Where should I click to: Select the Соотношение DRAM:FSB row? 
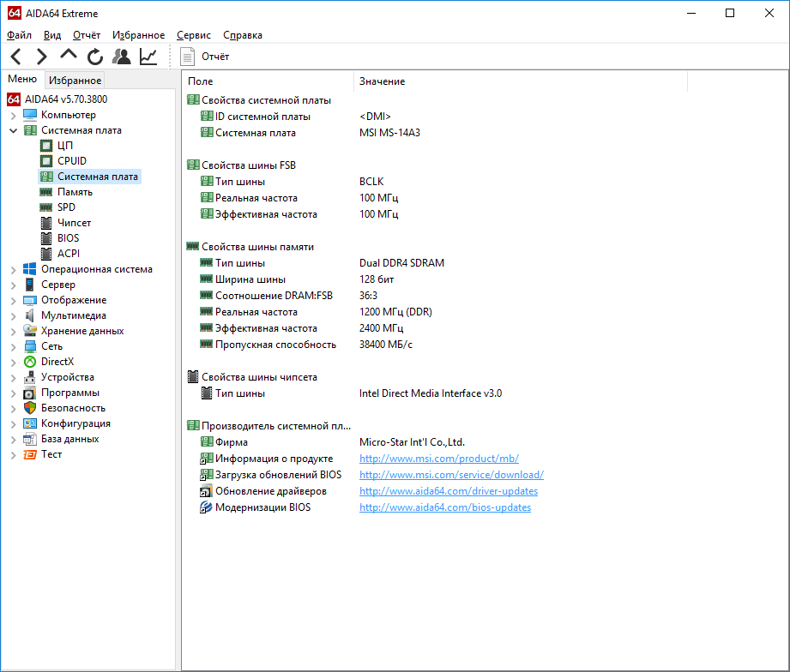[x=274, y=296]
